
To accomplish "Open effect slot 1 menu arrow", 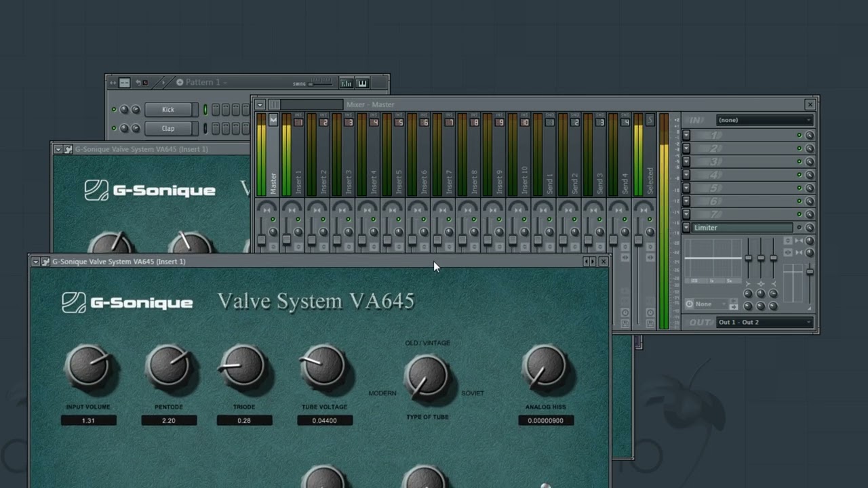I will click(x=686, y=136).
